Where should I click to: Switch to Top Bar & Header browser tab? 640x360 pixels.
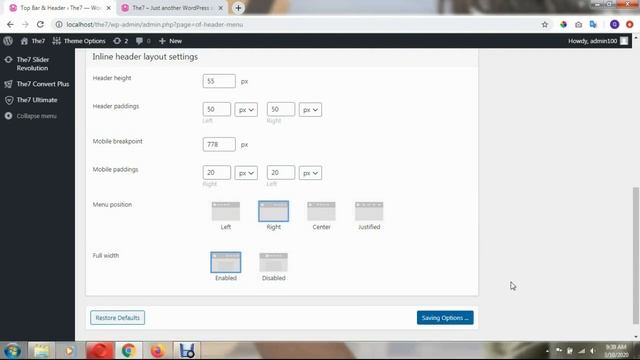tap(60, 8)
